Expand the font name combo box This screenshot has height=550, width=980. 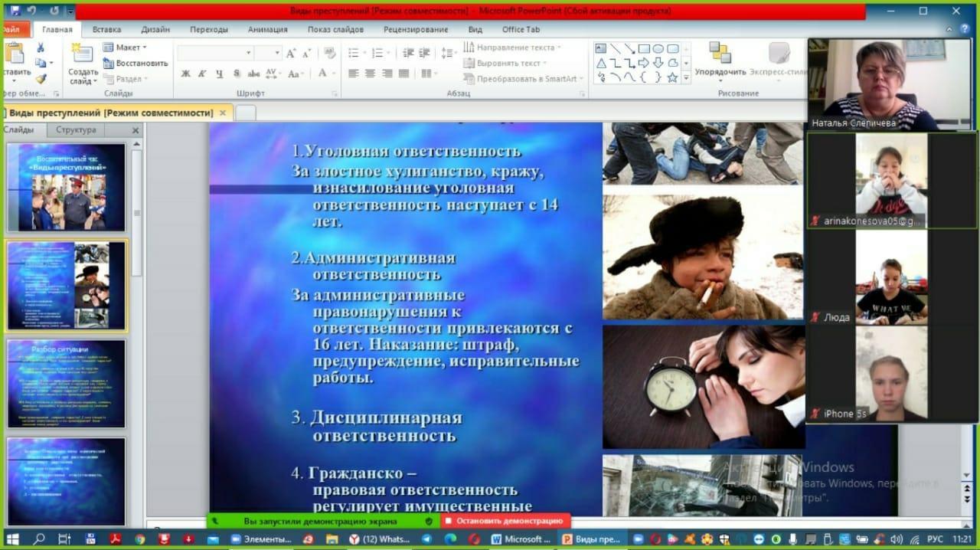click(x=248, y=53)
